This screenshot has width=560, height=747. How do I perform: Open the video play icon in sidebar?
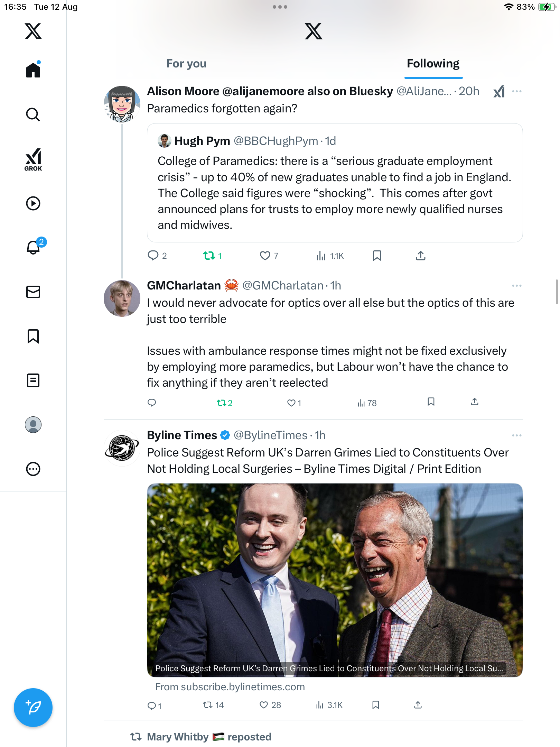point(33,203)
